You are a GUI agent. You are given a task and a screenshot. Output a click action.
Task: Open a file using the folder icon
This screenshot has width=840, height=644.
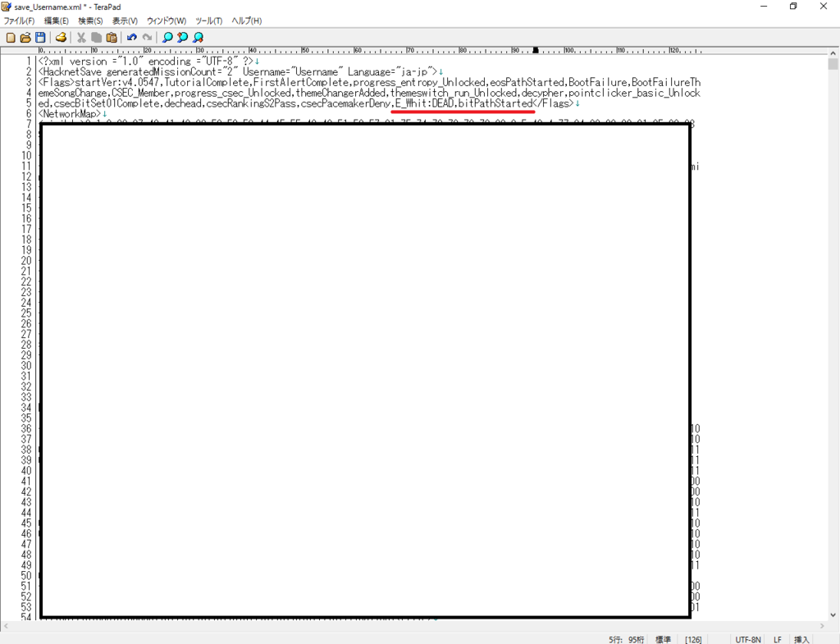25,38
